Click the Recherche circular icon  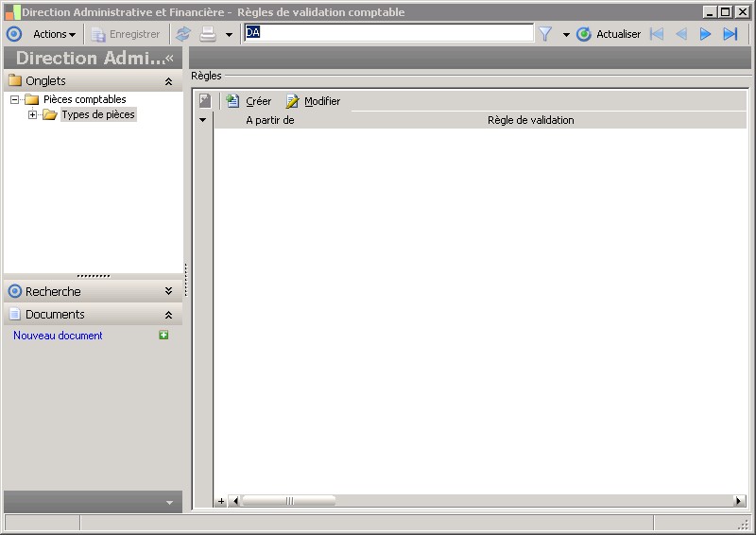click(15, 291)
